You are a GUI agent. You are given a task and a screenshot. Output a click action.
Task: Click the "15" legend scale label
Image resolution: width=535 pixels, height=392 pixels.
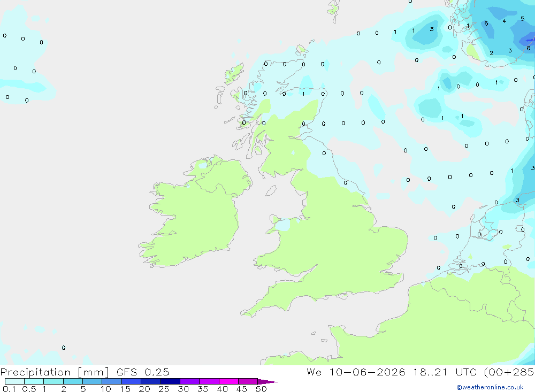(x=125, y=389)
